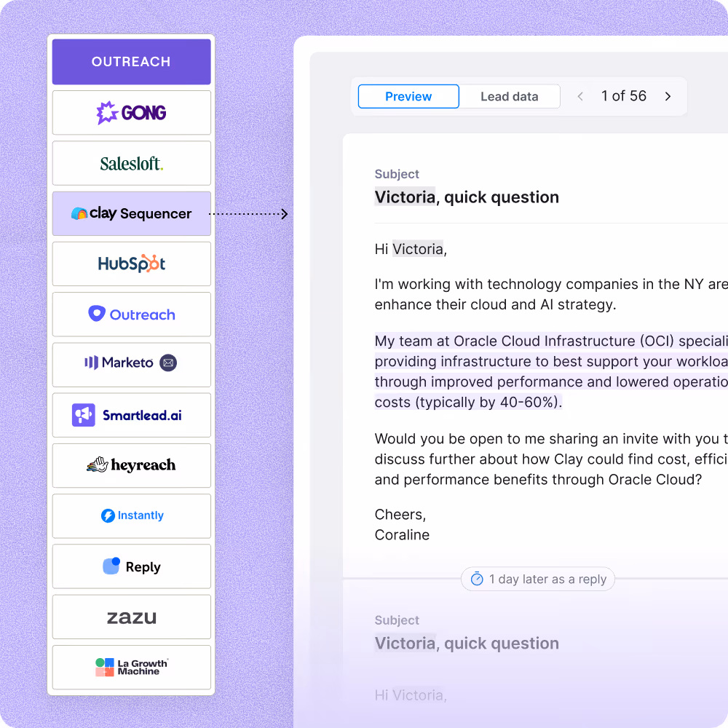Image resolution: width=728 pixels, height=728 pixels.
Task: Click the Reply blue square icon
Action: coord(111,566)
